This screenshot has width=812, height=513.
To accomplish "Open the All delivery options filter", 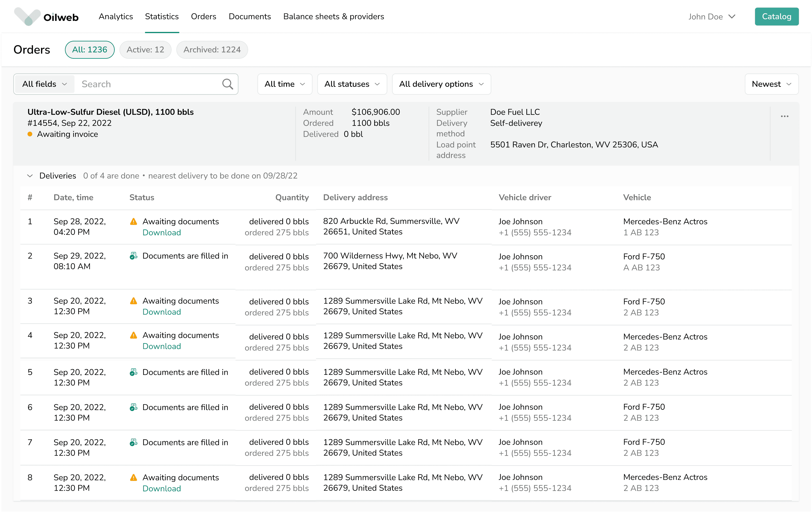I will coord(441,84).
